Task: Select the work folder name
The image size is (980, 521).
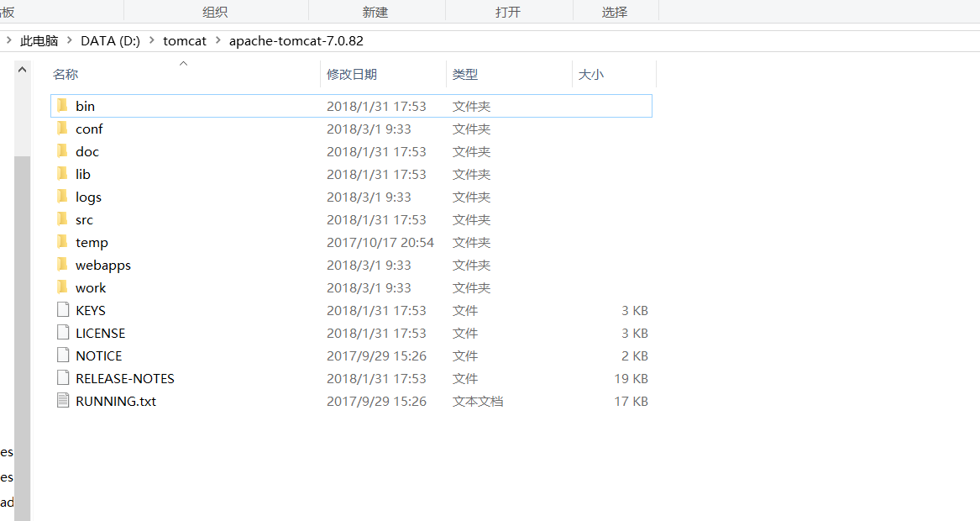Action: pyautogui.click(x=91, y=287)
